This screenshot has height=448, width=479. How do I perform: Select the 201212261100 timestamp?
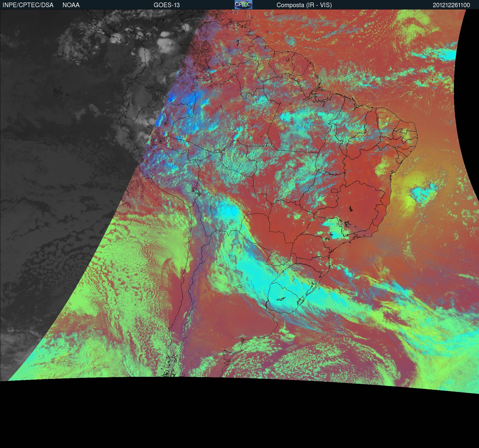point(451,5)
